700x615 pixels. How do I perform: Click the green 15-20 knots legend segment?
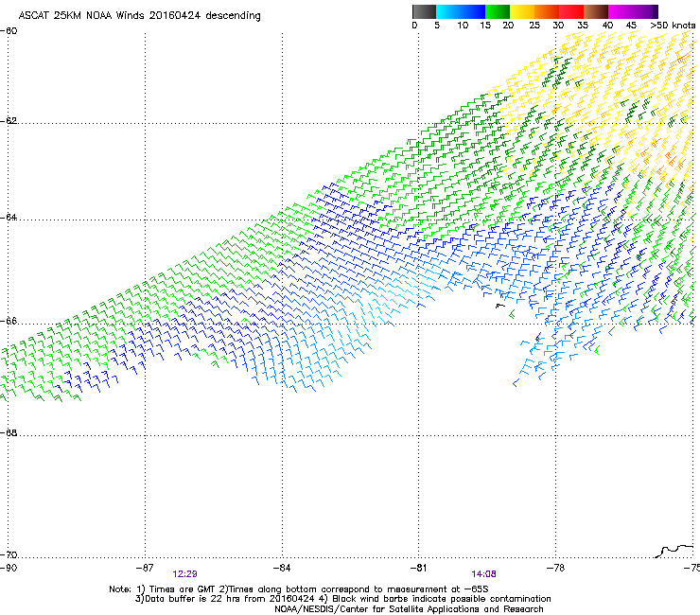click(498, 11)
